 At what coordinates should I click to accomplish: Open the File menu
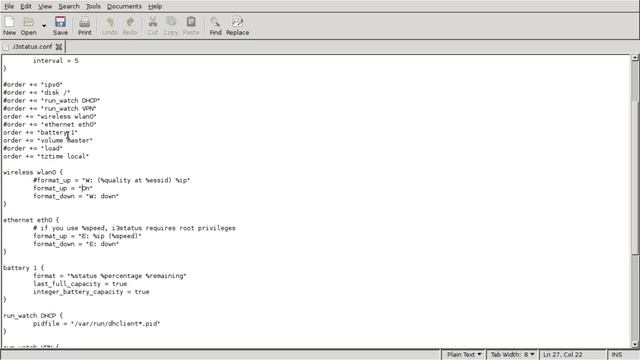coord(9,6)
